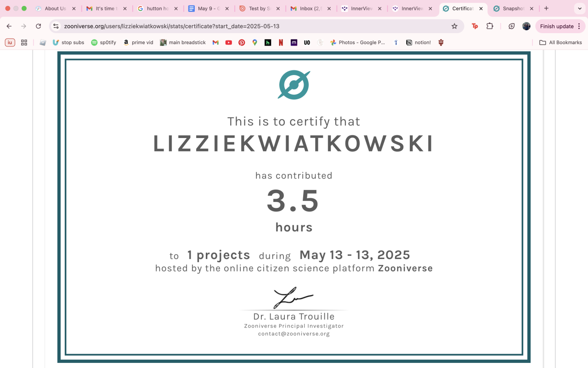Image resolution: width=588 pixels, height=368 pixels.
Task: Close the Certificate tab
Action: (481, 8)
